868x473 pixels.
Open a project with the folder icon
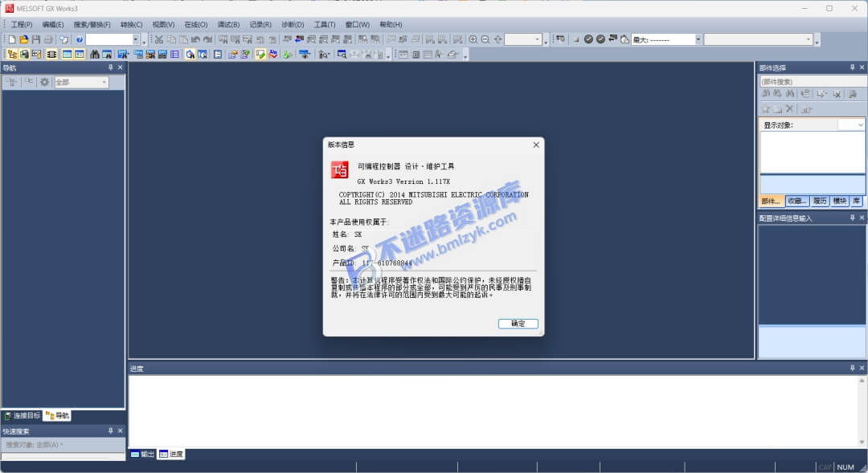[24, 39]
